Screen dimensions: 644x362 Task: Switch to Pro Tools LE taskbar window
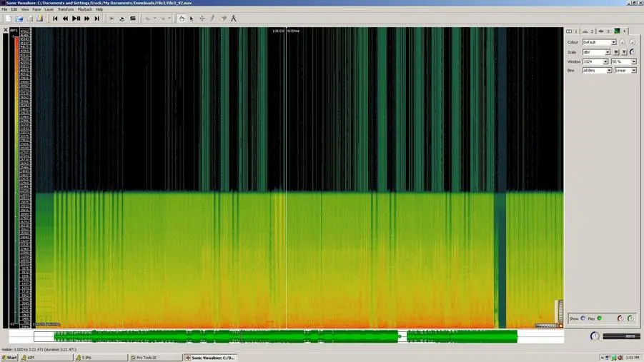[156, 358]
